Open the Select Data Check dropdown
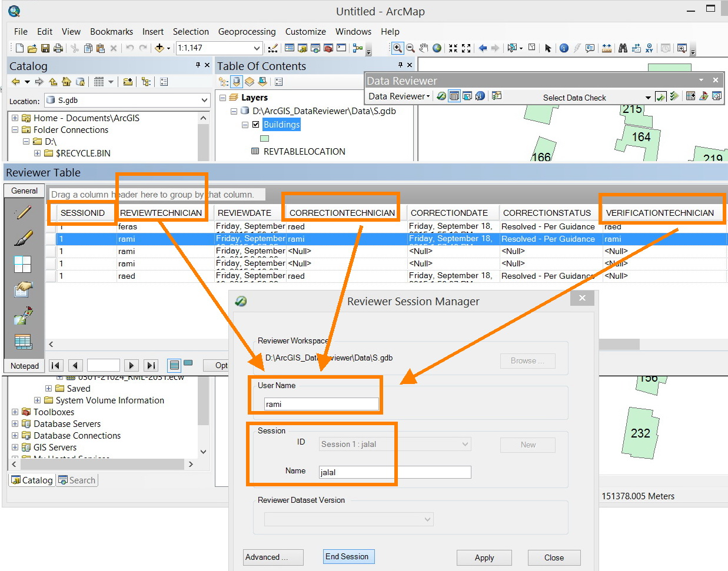 point(648,98)
